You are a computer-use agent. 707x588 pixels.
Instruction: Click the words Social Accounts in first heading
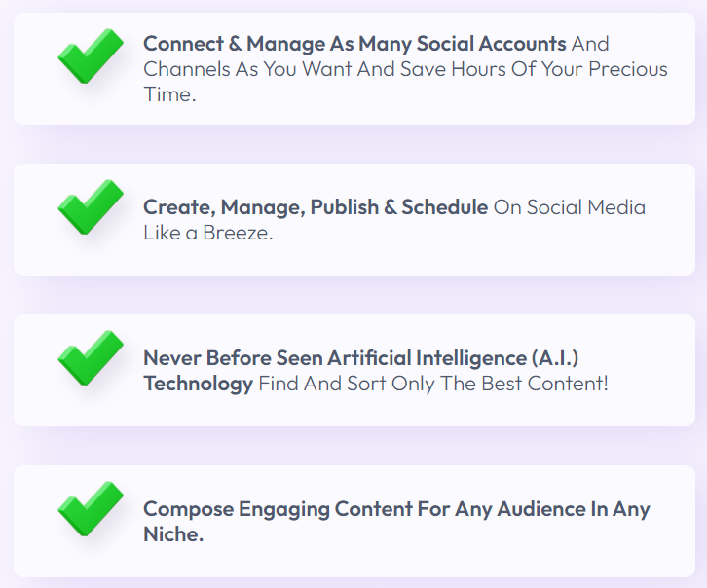(x=491, y=44)
